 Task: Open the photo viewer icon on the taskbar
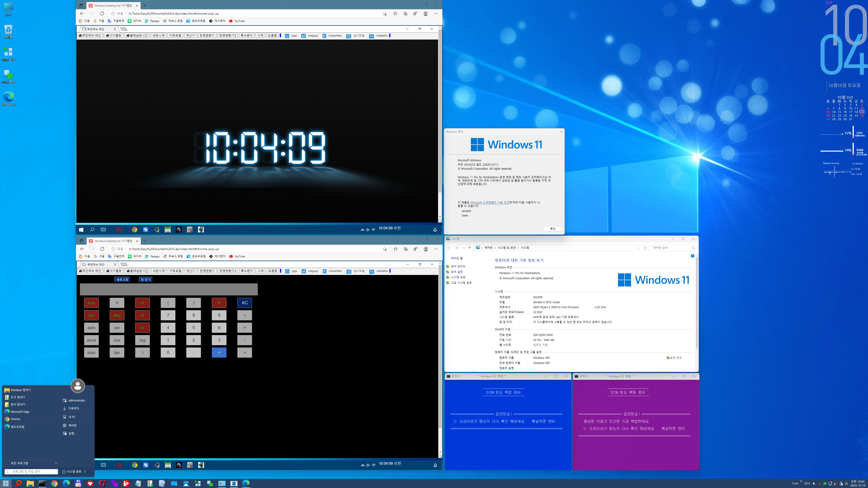point(186,483)
